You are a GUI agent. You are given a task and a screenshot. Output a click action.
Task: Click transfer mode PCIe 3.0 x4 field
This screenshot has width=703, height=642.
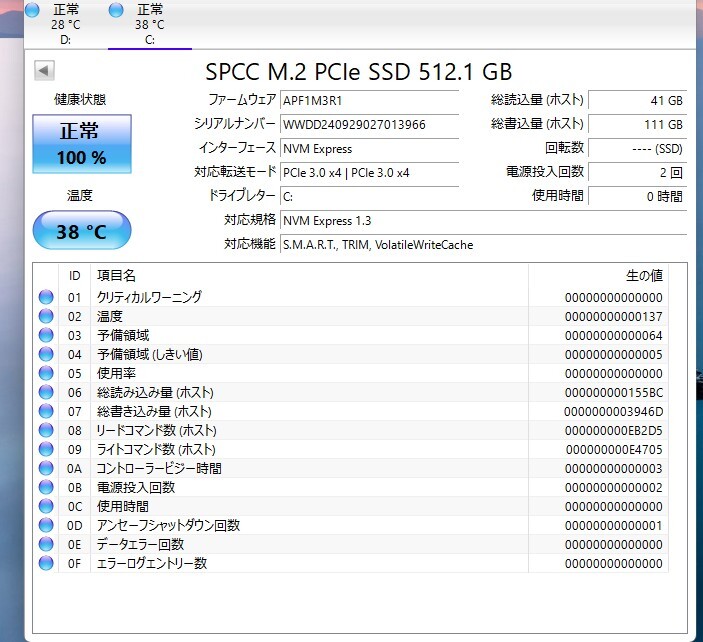pyautogui.click(x=369, y=173)
